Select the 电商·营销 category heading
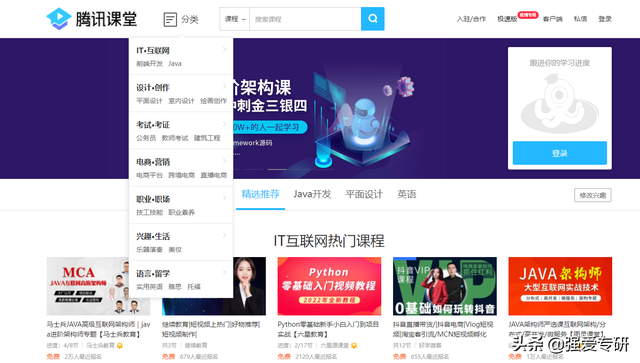Viewport: 640px width, 363px height. (x=153, y=162)
